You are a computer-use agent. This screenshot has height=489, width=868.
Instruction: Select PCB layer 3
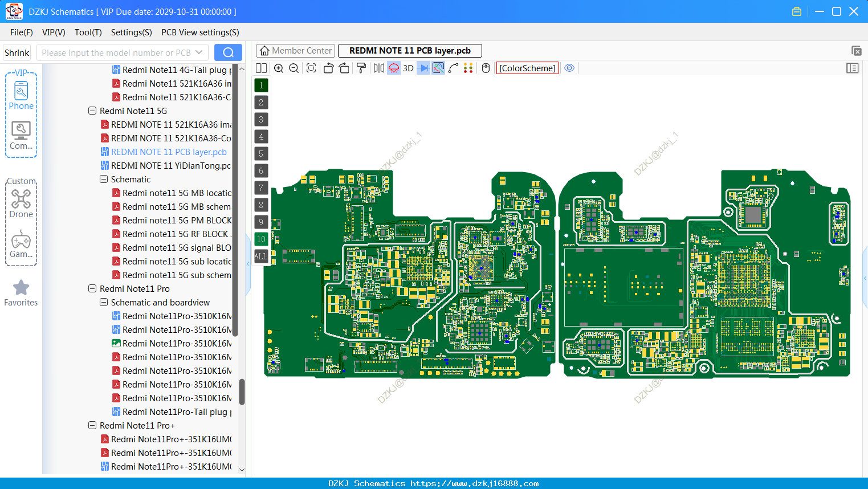point(261,120)
